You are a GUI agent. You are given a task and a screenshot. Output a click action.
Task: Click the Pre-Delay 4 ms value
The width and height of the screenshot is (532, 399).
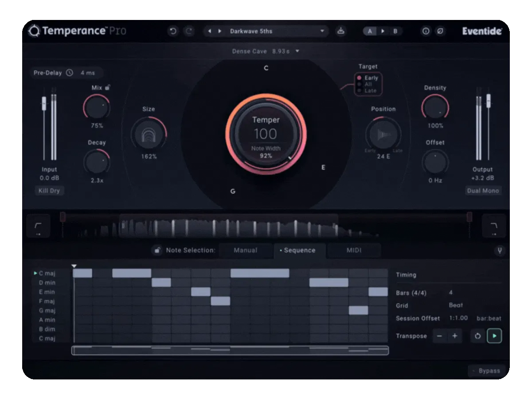[88, 73]
